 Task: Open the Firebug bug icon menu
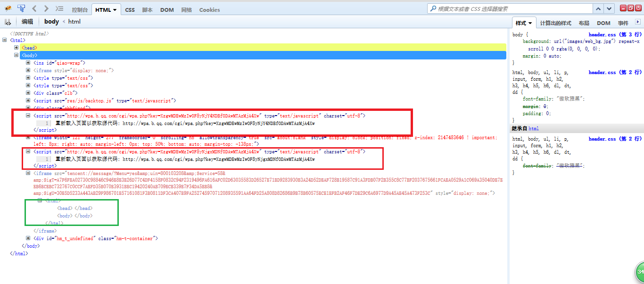coord(8,8)
